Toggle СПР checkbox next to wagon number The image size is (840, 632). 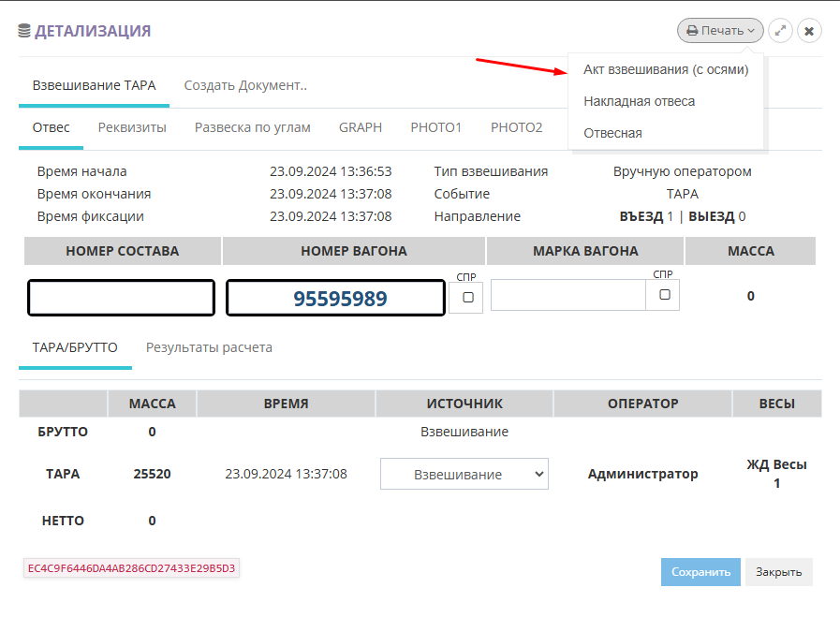point(468,297)
